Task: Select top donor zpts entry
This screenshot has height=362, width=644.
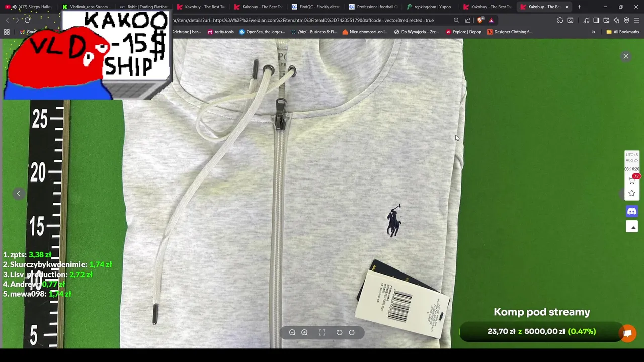Action: [x=27, y=255]
